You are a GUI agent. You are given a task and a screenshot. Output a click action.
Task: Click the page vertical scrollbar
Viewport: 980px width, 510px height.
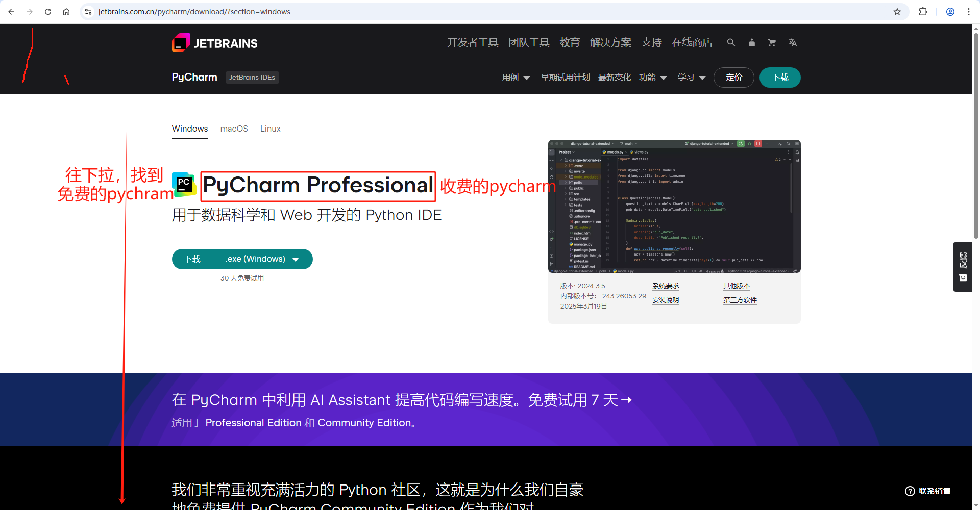point(976,135)
